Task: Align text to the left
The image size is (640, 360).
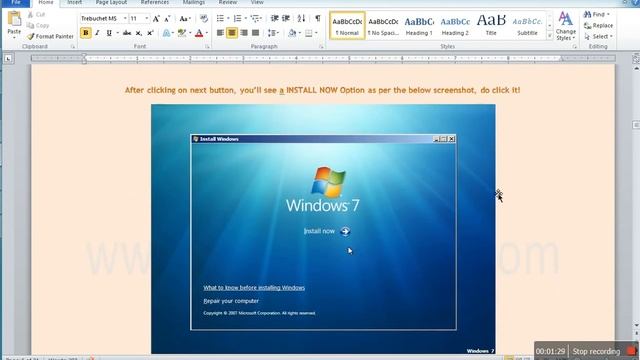Action: click(220, 33)
